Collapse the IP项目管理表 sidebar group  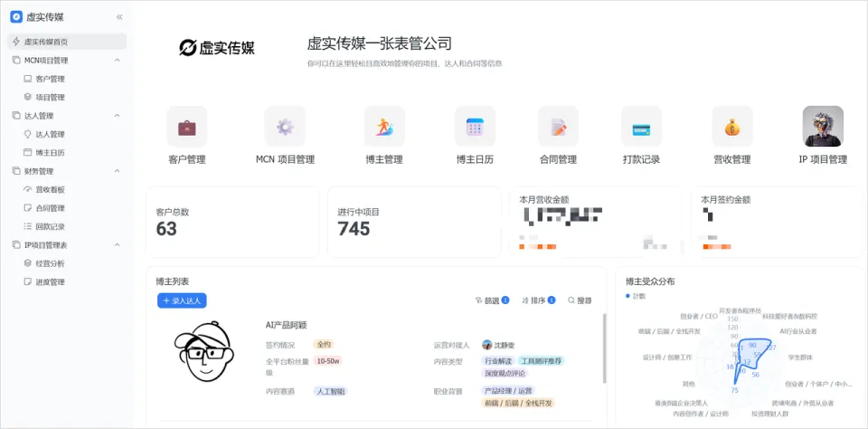pyautogui.click(x=117, y=245)
